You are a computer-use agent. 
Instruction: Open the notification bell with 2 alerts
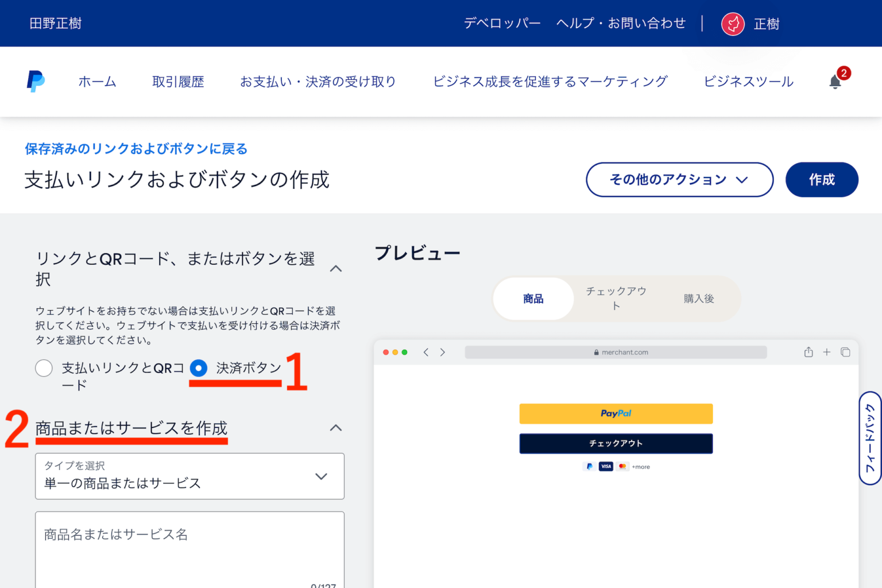click(x=835, y=82)
